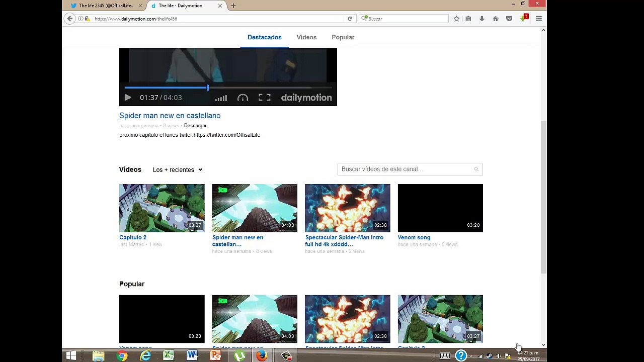The image size is (644, 362).
Task: Switch to The life 2345 Twitter tab
Action: (x=107, y=6)
